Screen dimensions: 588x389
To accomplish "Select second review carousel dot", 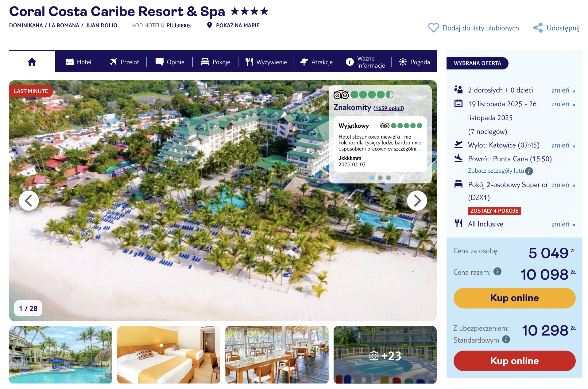I will click(380, 178).
